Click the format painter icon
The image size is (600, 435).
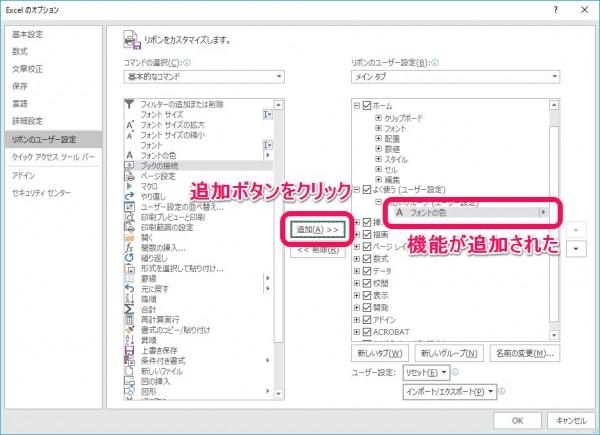click(129, 330)
